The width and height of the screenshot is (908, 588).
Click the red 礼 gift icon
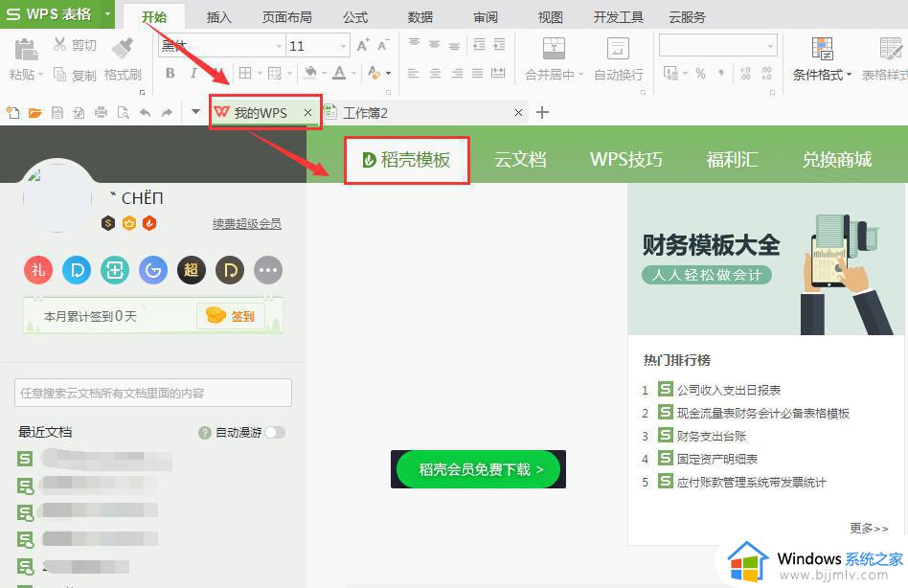pyautogui.click(x=38, y=270)
